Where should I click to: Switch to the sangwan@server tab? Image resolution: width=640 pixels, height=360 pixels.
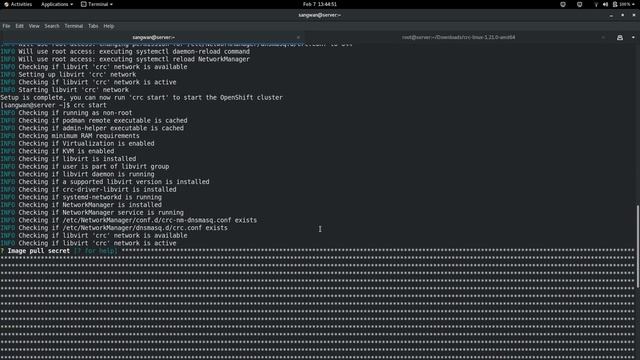pyautogui.click(x=153, y=37)
